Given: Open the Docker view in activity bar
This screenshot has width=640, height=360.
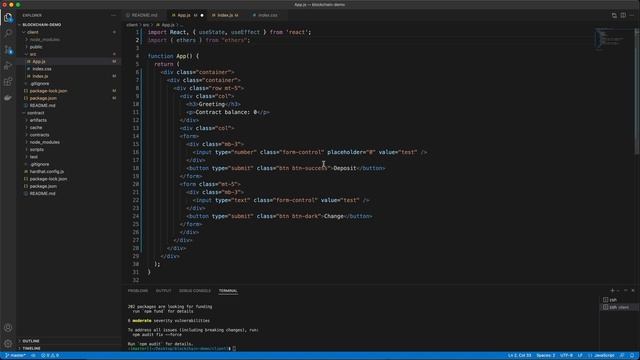Looking at the screenshot, I should coord(8,98).
